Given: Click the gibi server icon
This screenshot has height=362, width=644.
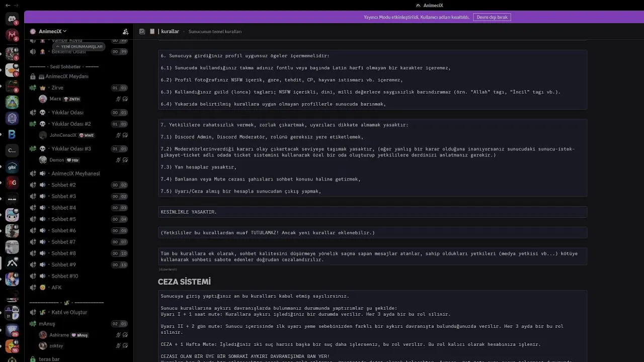Looking at the screenshot, I should pyautogui.click(x=12, y=167).
